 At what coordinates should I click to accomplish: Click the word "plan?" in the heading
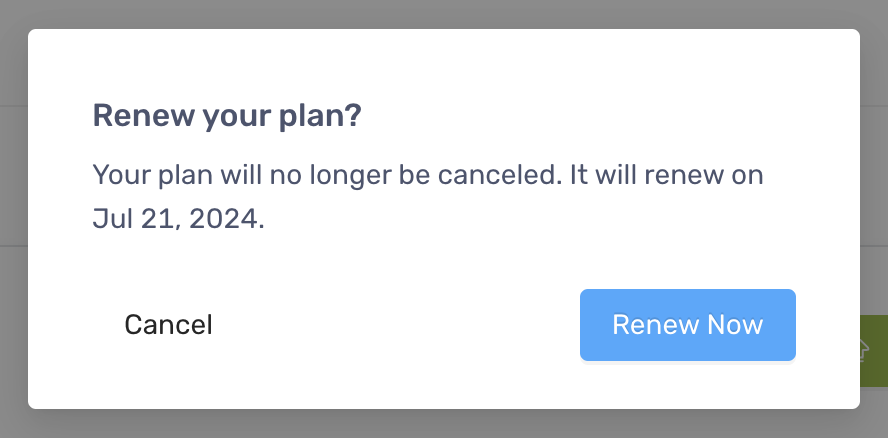click(320, 117)
